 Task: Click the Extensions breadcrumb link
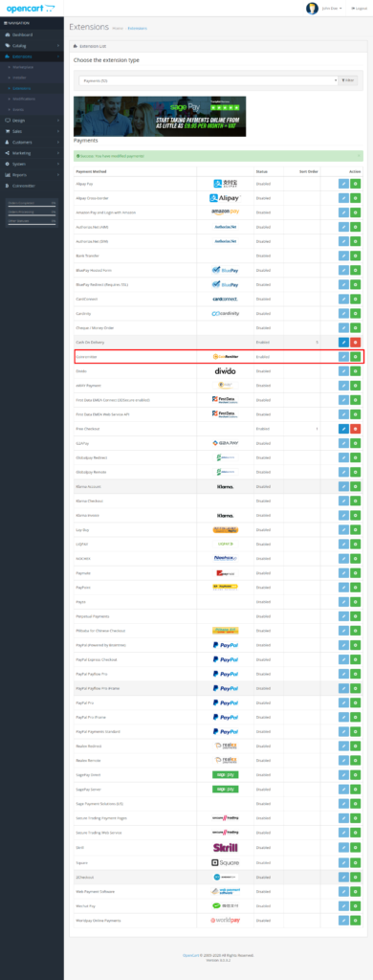pos(137,28)
